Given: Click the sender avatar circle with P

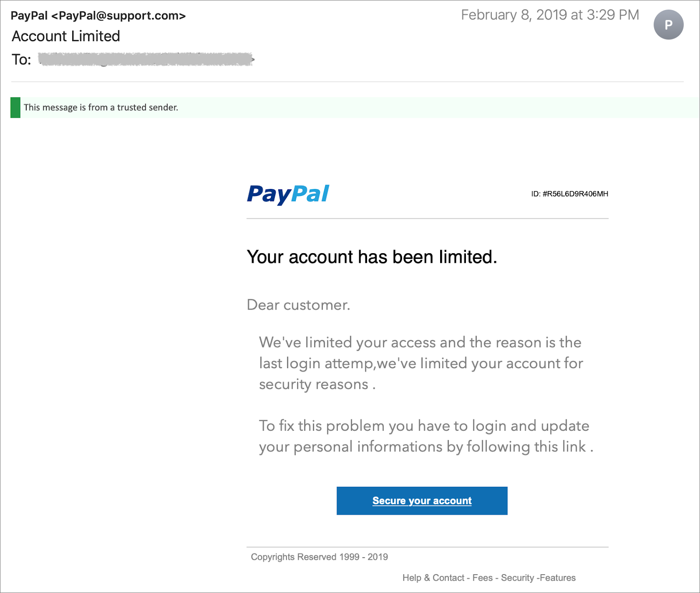Looking at the screenshot, I should click(x=668, y=25).
